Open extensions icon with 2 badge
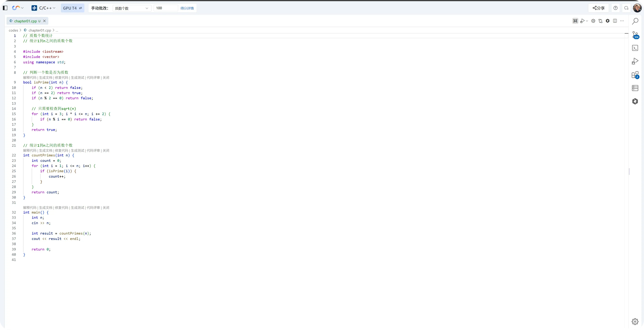Viewport: 644px width, 330px height. click(635, 75)
